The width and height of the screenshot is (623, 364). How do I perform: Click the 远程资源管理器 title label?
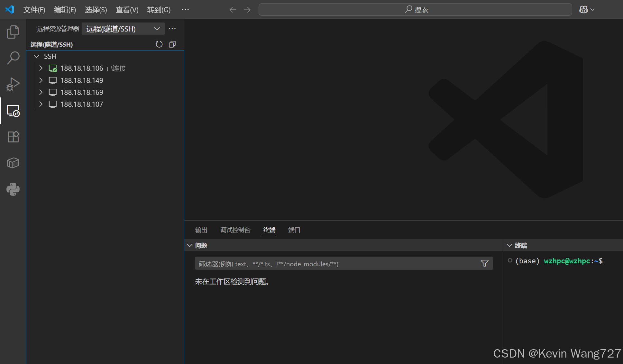[58, 29]
